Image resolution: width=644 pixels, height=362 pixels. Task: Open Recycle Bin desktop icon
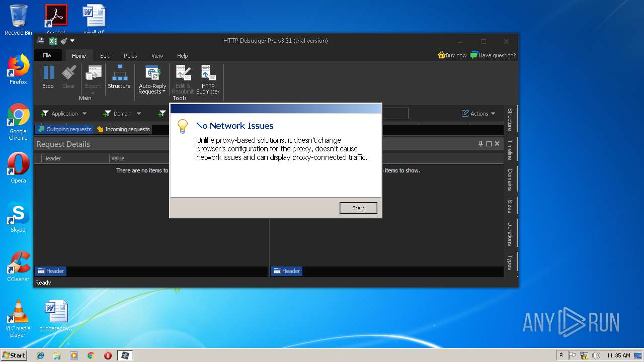(18, 20)
